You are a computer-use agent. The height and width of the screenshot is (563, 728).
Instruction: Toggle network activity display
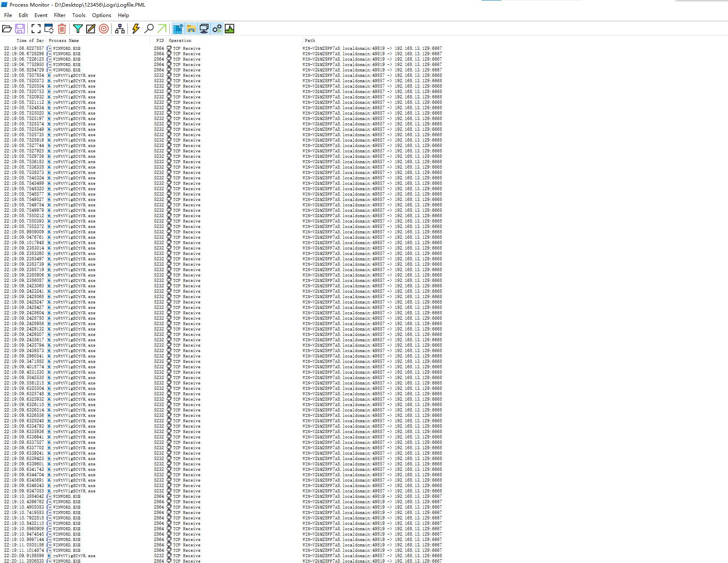204,29
